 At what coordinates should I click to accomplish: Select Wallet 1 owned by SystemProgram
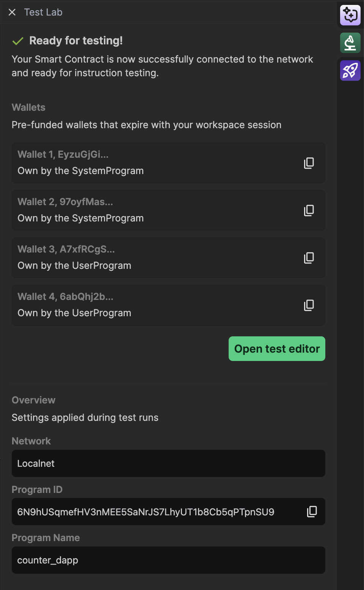click(152, 163)
